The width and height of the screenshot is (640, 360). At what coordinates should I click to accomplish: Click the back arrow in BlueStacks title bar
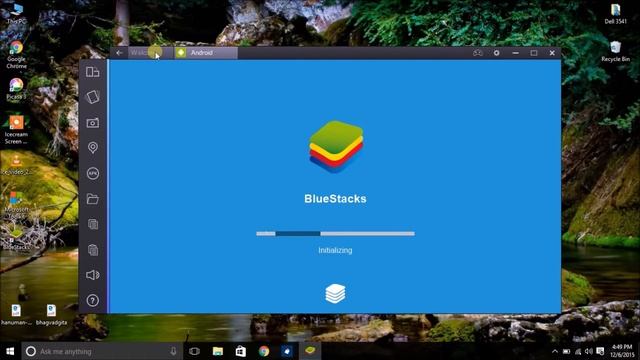(x=119, y=53)
